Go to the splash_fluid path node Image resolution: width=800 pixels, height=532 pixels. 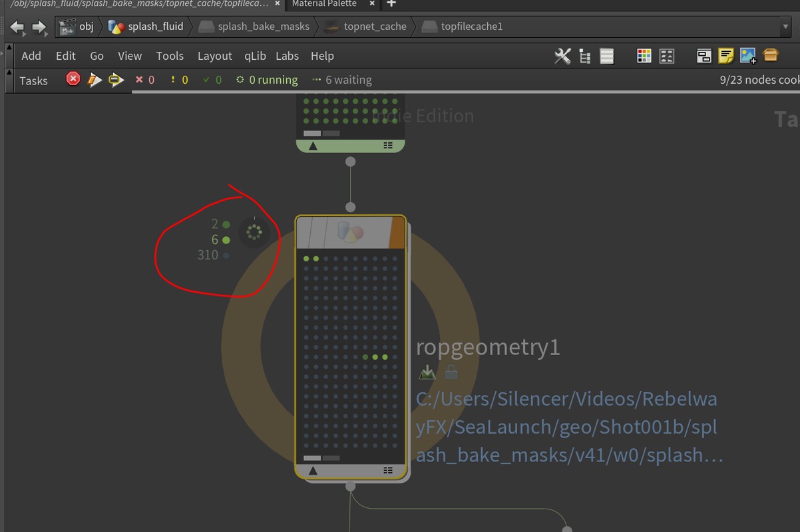tap(146, 27)
